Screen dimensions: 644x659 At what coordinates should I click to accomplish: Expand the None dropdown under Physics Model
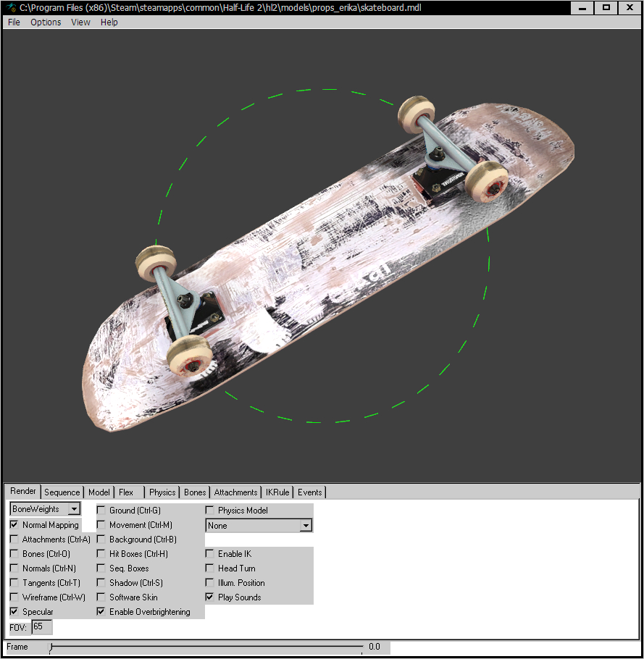(306, 526)
